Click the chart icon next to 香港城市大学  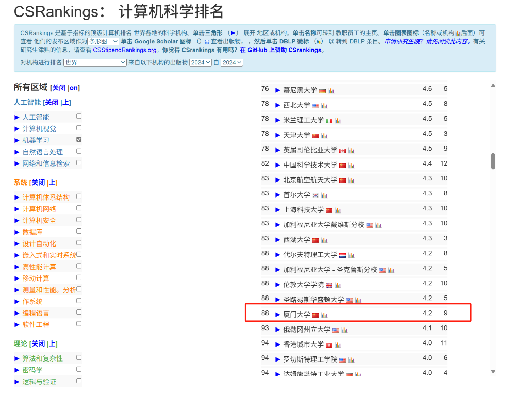tap(338, 344)
